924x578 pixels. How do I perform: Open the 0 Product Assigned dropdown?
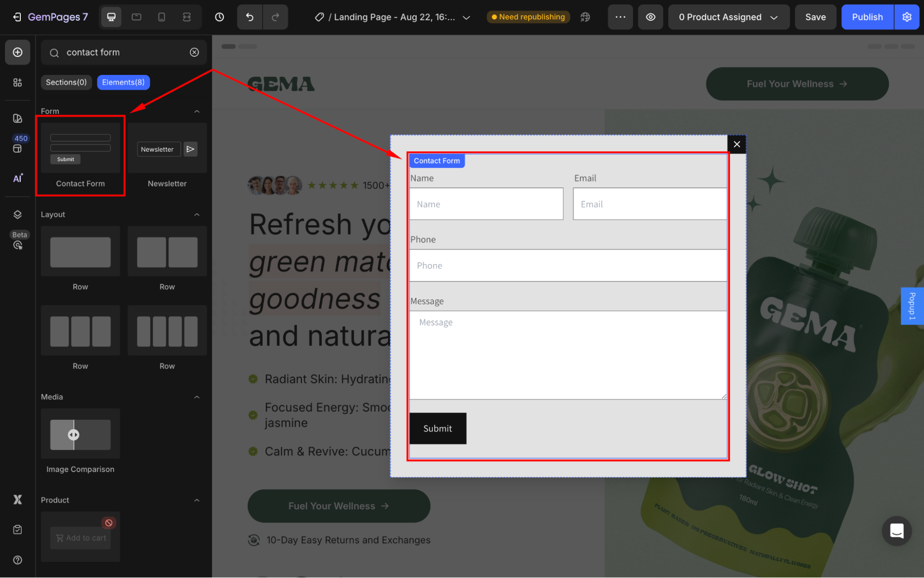coord(728,17)
